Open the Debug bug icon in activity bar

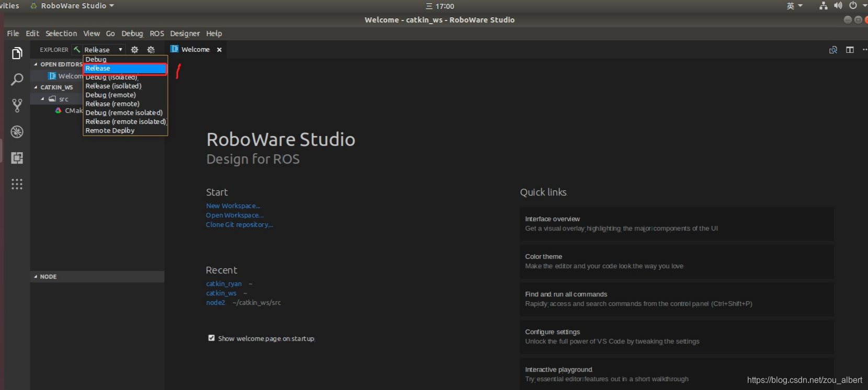17,132
